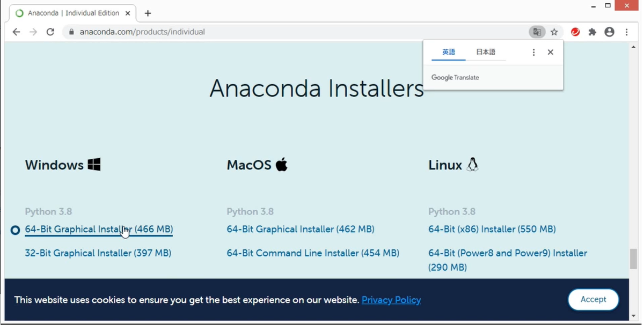Image resolution: width=644 pixels, height=325 pixels.
Task: Click the Anaconda Installers heading
Action: pyautogui.click(x=317, y=88)
